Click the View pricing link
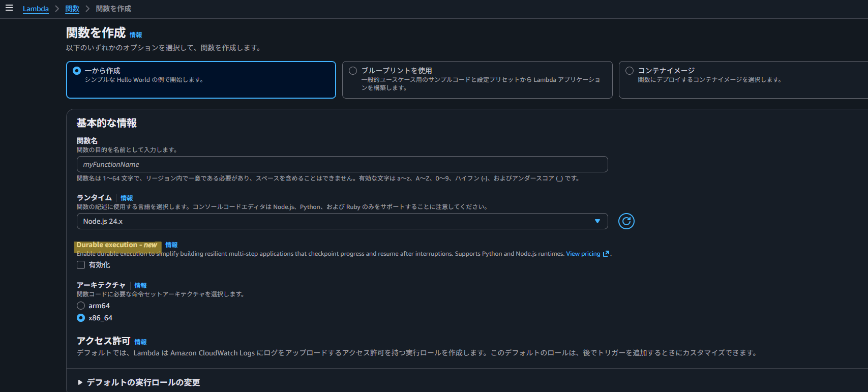 tap(583, 254)
